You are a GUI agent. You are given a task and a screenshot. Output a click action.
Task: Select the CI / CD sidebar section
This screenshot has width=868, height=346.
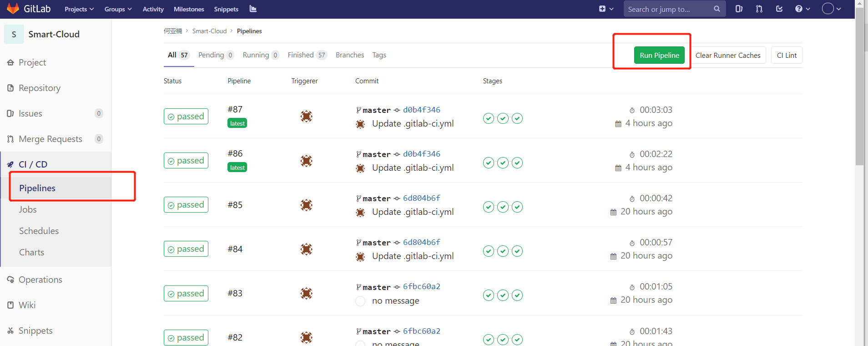[56, 164]
